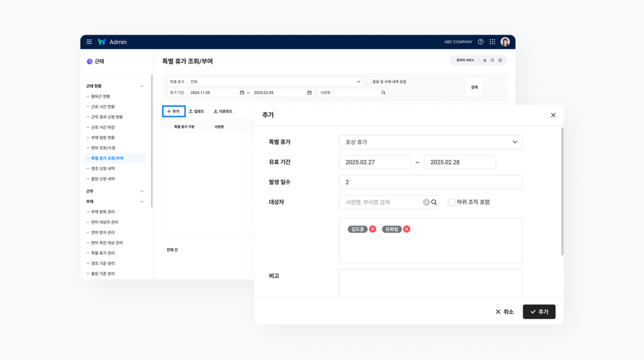Click the 취소 cancel button

point(504,312)
